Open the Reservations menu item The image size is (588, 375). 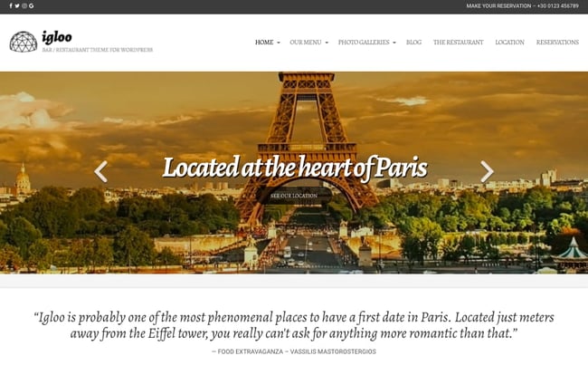(x=557, y=42)
